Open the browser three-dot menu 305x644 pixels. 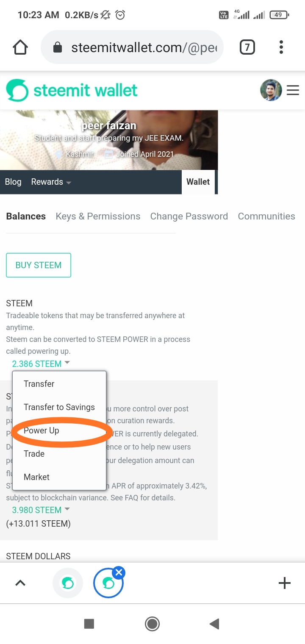click(281, 47)
